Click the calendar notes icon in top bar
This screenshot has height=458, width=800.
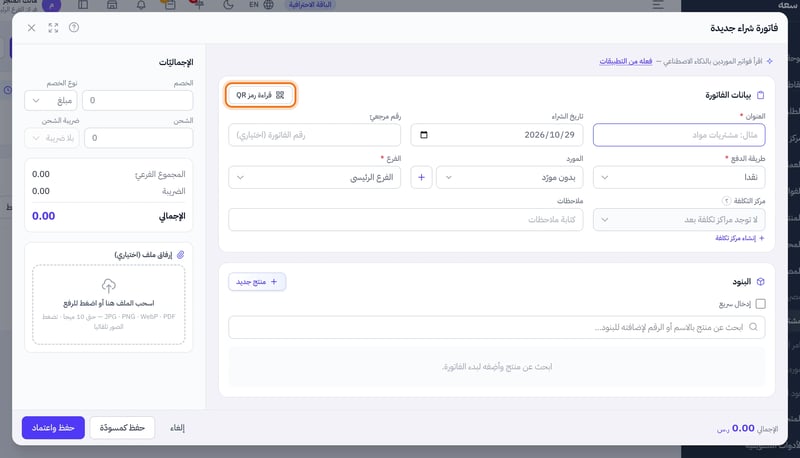tap(169, 5)
